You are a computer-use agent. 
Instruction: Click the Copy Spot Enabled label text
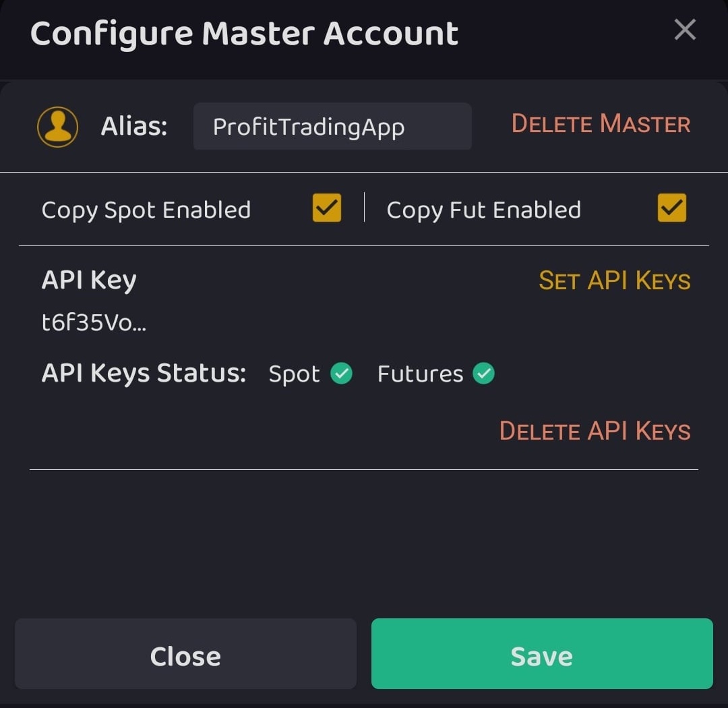tap(146, 210)
